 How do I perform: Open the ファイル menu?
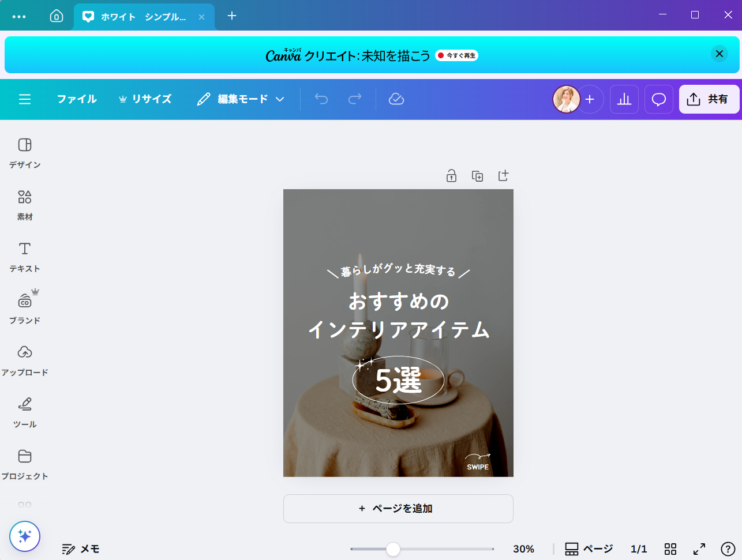click(77, 99)
